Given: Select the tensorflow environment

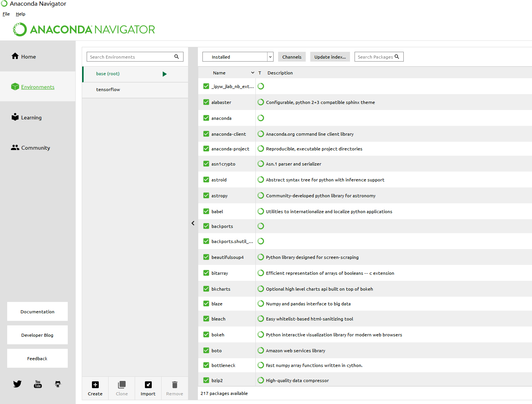Looking at the screenshot, I should (x=135, y=90).
